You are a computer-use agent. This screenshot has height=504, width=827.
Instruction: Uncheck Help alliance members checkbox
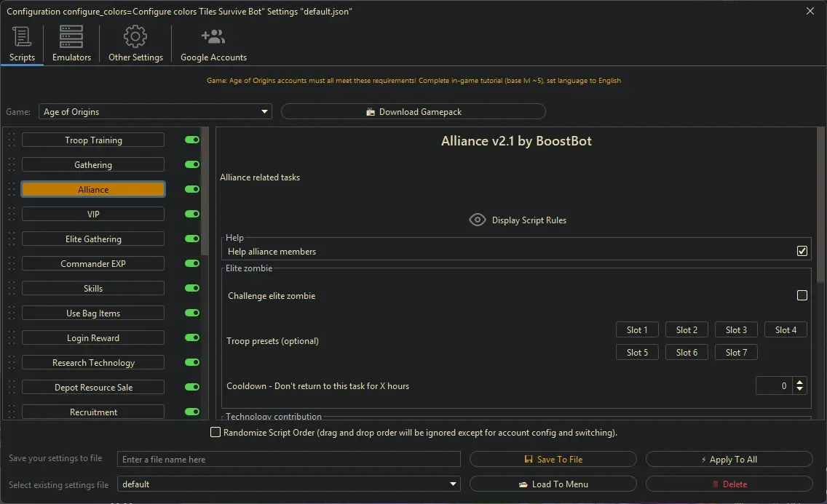click(802, 251)
